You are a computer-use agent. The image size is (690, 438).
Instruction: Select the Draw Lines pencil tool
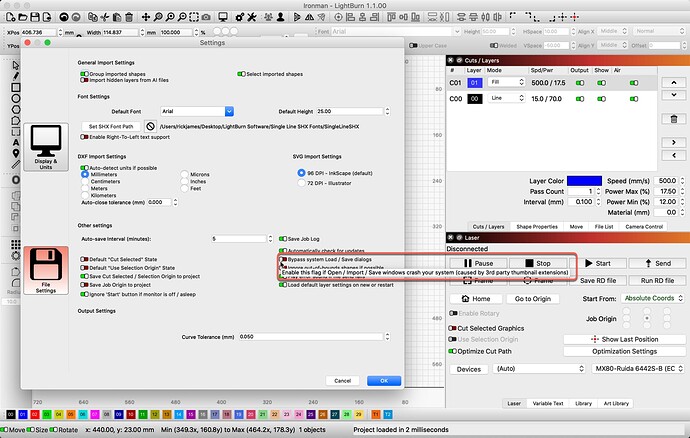[16, 76]
